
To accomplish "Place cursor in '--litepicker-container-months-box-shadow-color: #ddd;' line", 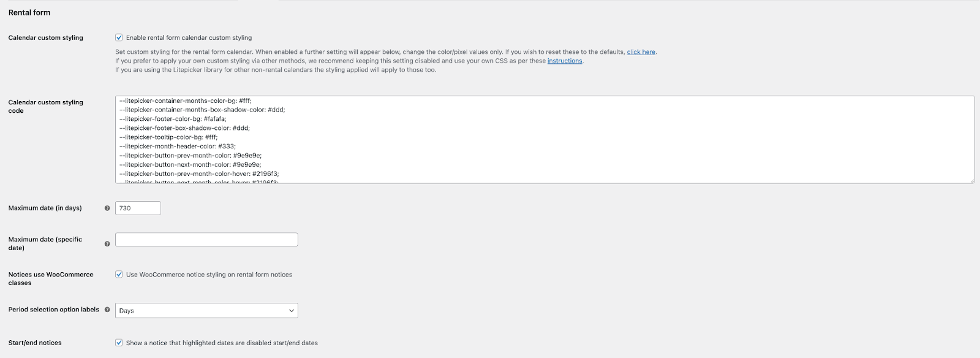I will point(202,110).
